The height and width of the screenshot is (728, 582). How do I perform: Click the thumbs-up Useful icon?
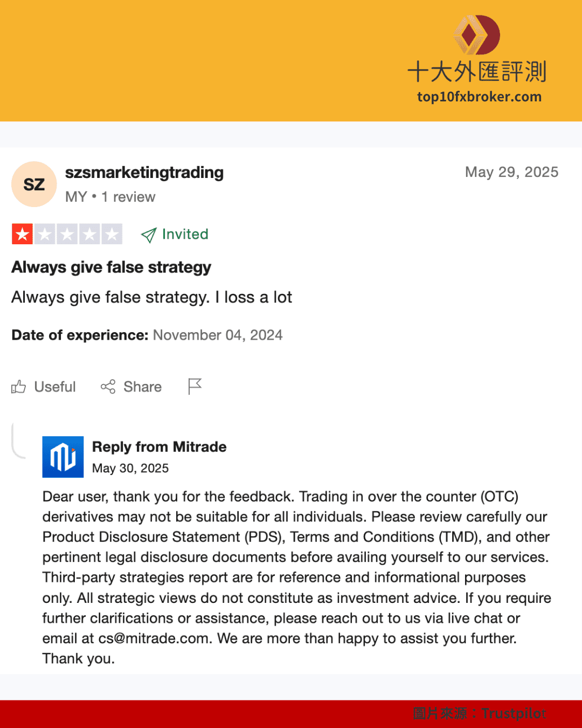(19, 387)
